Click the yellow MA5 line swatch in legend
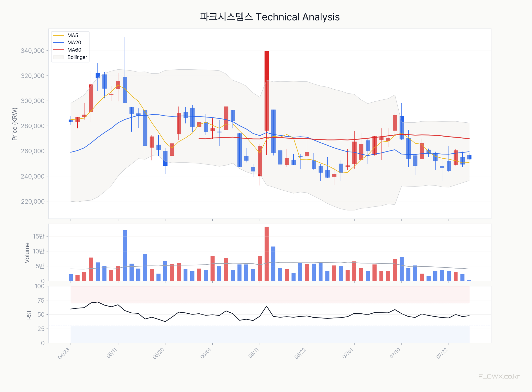This screenshot has width=532, height=392. click(58, 36)
